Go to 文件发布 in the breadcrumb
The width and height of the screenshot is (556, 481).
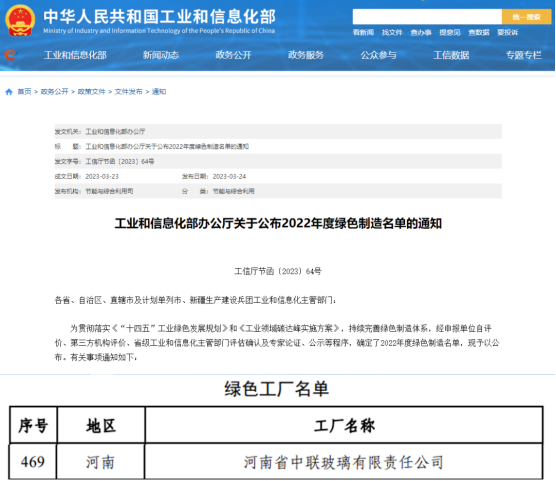pos(128,92)
